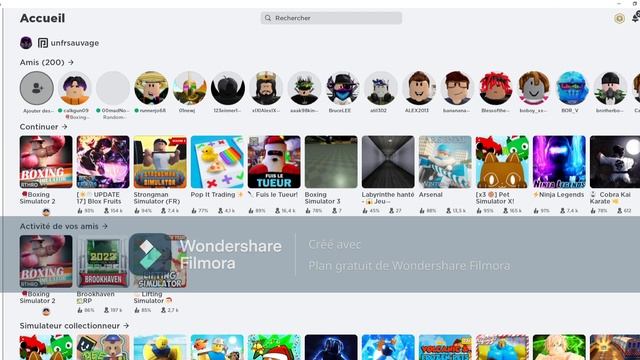This screenshot has height=360, width=640.
Task: Click the Lifting Simulator title under friends' activity
Action: tap(153, 297)
